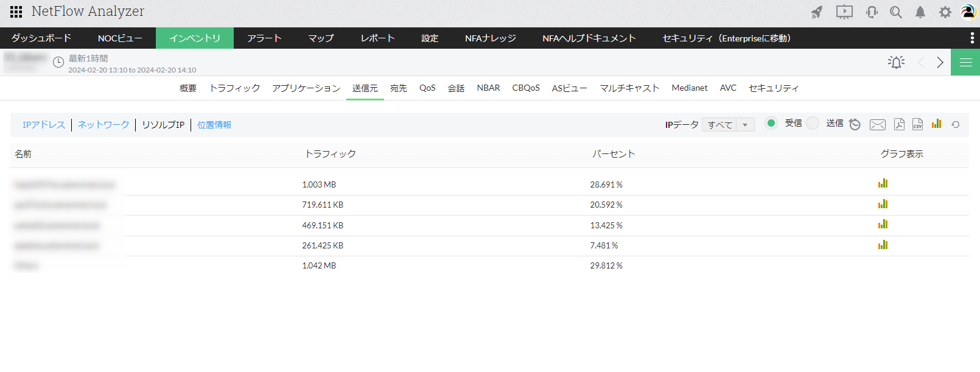Screen dimensions: 980x372
Task: Go to the next device with right arrow
Action: pyautogui.click(x=940, y=62)
